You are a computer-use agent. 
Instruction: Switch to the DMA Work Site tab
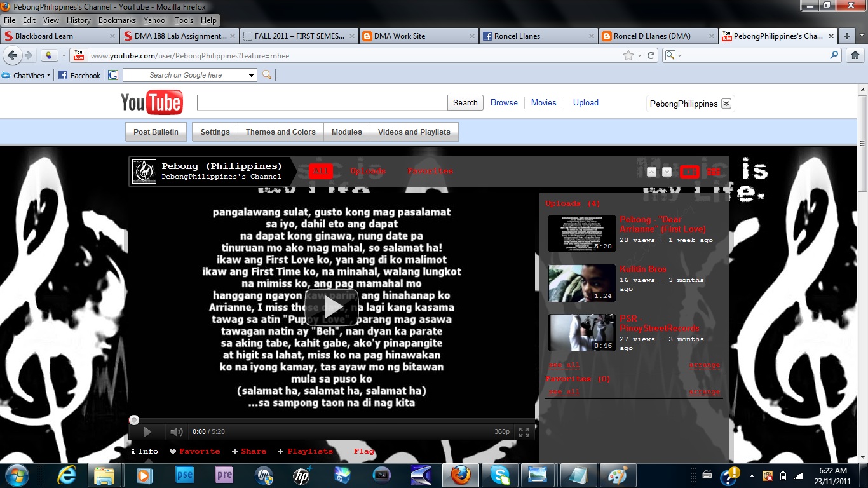419,36
